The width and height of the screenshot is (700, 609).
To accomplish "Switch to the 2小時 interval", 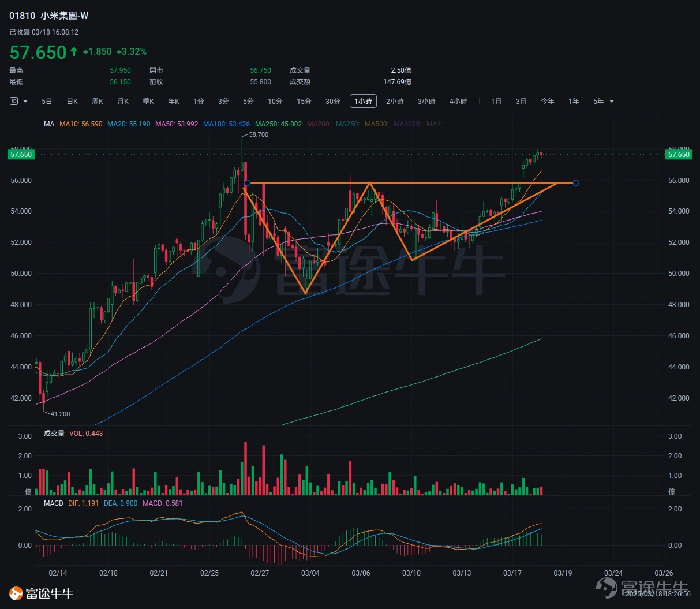I will (x=395, y=102).
